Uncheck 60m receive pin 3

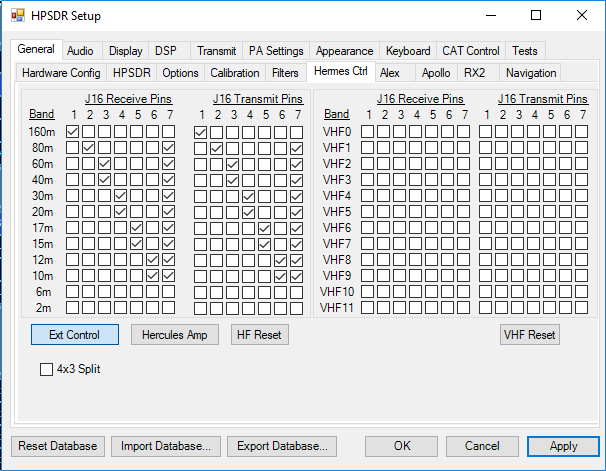tap(104, 164)
